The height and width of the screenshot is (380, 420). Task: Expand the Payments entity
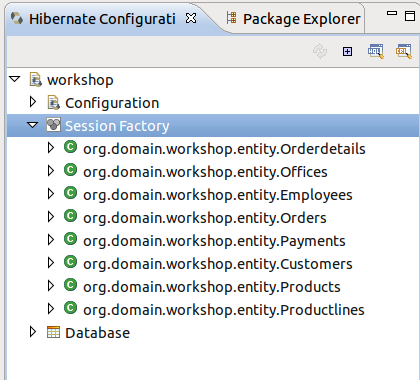pos(51,240)
